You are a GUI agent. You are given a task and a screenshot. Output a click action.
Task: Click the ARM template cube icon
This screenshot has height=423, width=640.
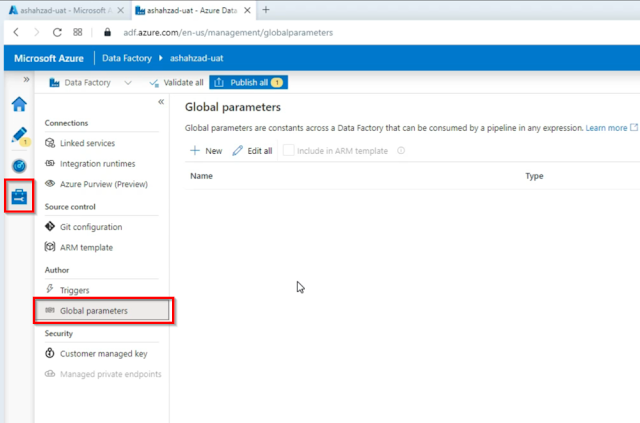[50, 247]
